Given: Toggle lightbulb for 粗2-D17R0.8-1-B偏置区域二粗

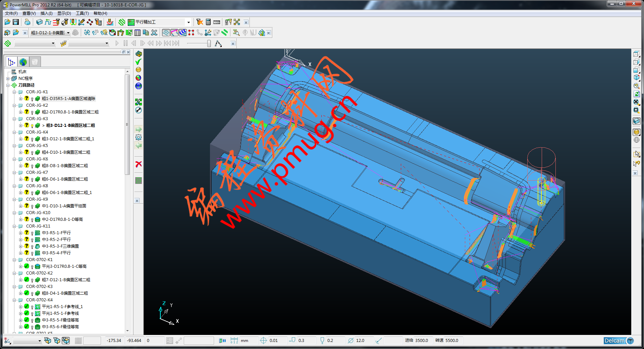Looking at the screenshot, I should [x=32, y=112].
